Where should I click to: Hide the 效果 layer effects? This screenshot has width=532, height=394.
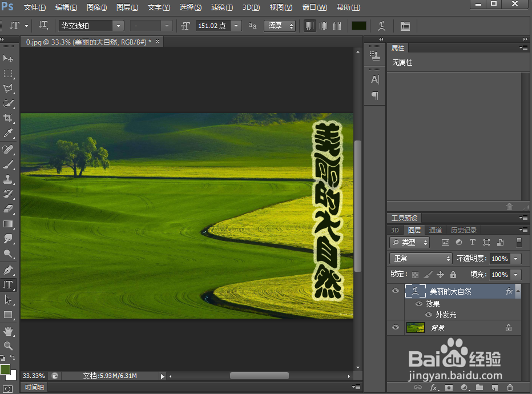419,304
